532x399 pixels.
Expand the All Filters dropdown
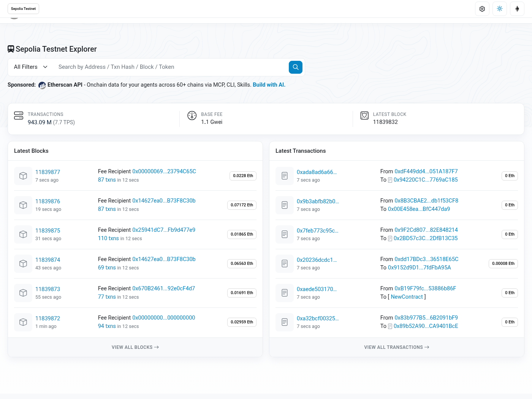pos(31,67)
